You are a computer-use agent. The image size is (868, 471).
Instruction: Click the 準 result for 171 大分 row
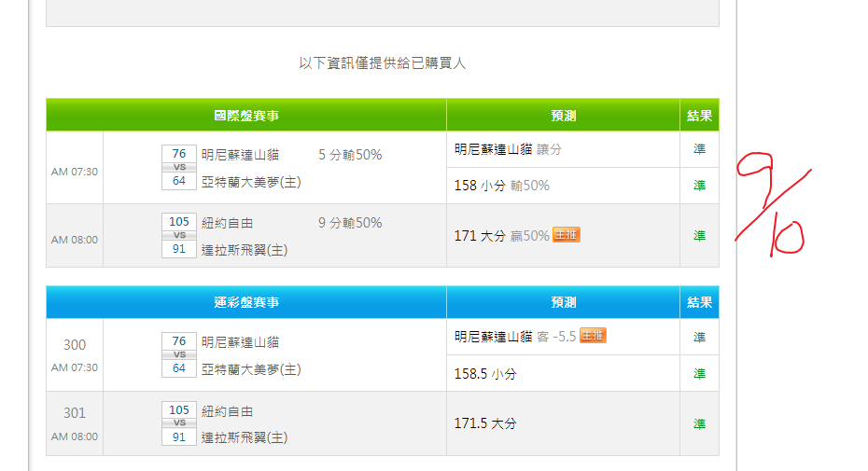(x=699, y=236)
